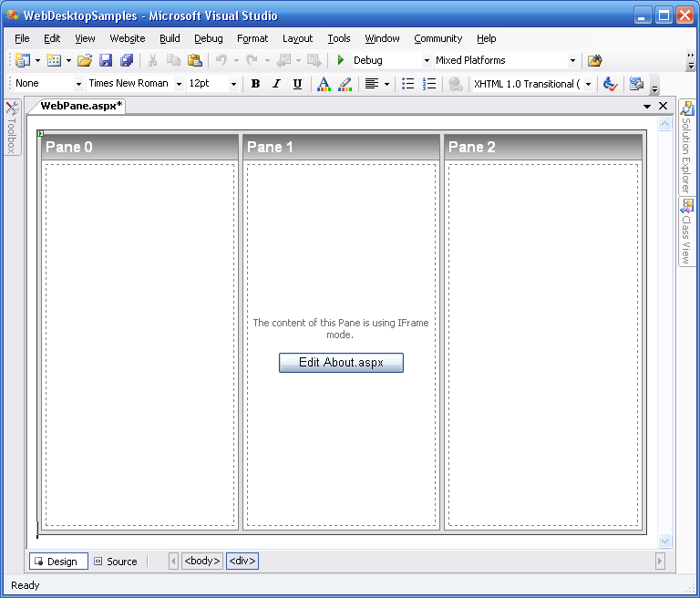The image size is (700, 598).
Task: Click the Save All icon
Action: [127, 60]
